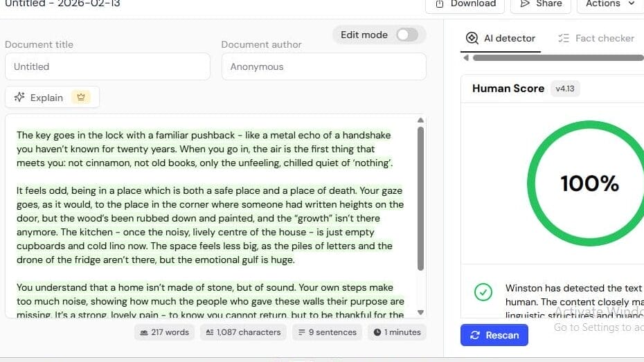Click the crown premium icon beside Explain

pos(82,98)
